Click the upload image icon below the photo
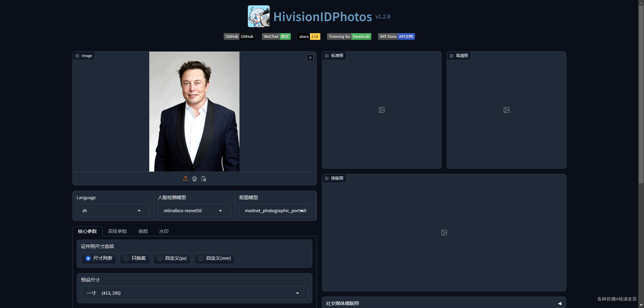This screenshot has height=308, width=644. (185, 179)
